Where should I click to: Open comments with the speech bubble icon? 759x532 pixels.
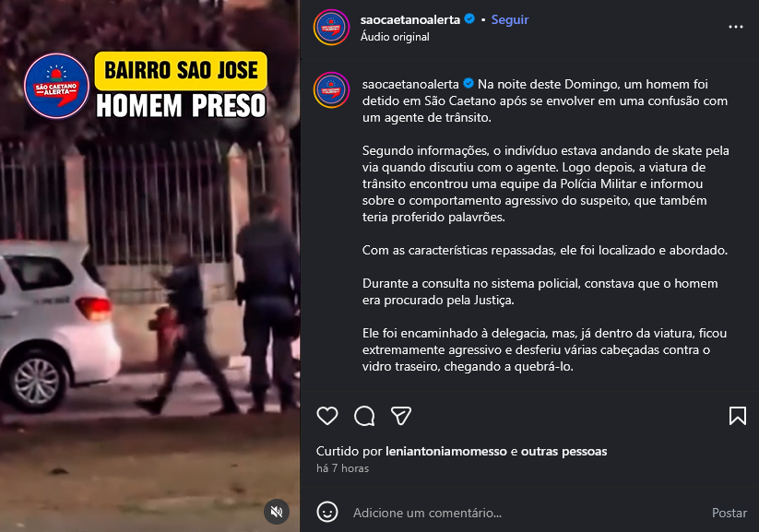tap(364, 416)
